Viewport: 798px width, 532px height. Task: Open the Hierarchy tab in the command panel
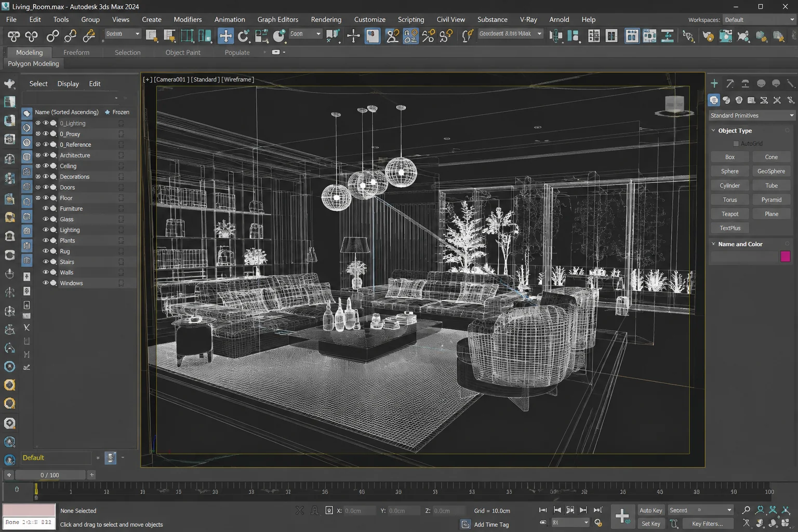[745, 83]
